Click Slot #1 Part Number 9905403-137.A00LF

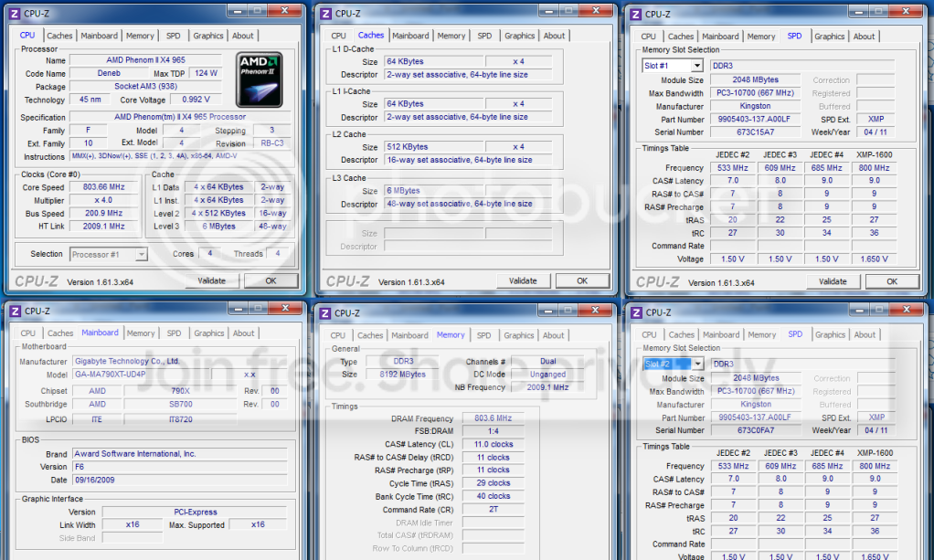coord(755,119)
